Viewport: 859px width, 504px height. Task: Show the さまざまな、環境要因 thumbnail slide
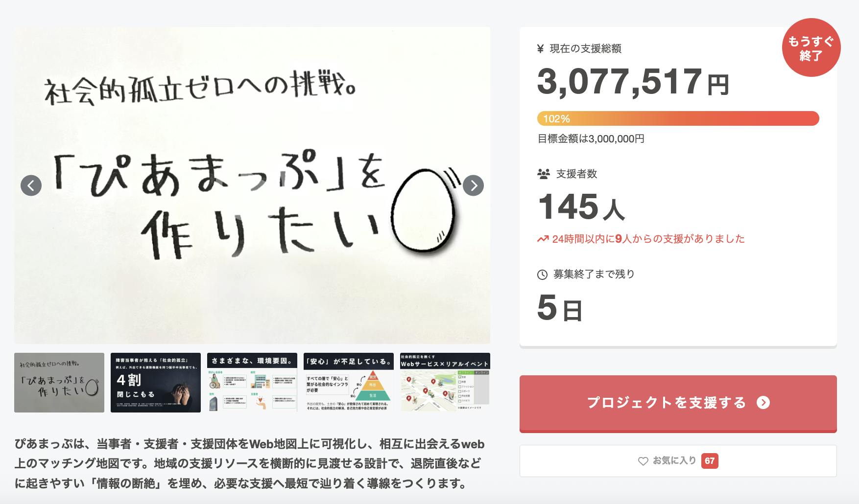tap(252, 383)
